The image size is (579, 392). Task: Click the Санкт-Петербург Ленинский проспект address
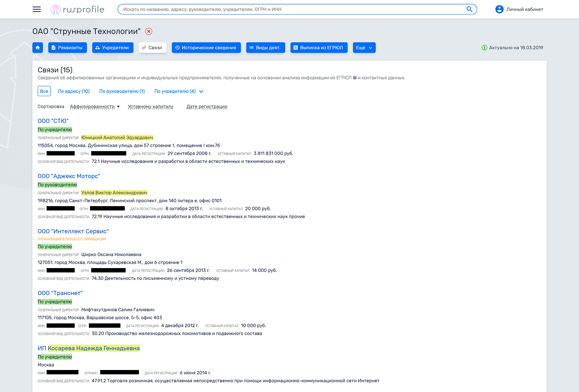click(x=130, y=201)
